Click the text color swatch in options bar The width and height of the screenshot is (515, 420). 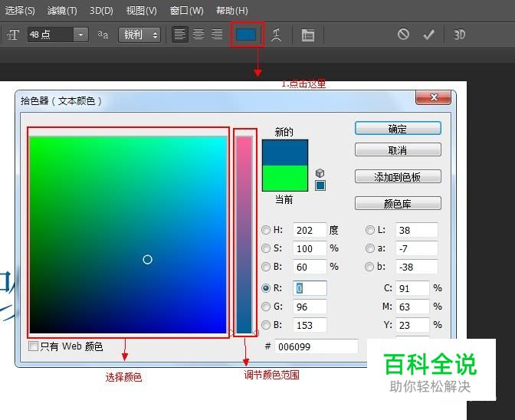[246, 34]
